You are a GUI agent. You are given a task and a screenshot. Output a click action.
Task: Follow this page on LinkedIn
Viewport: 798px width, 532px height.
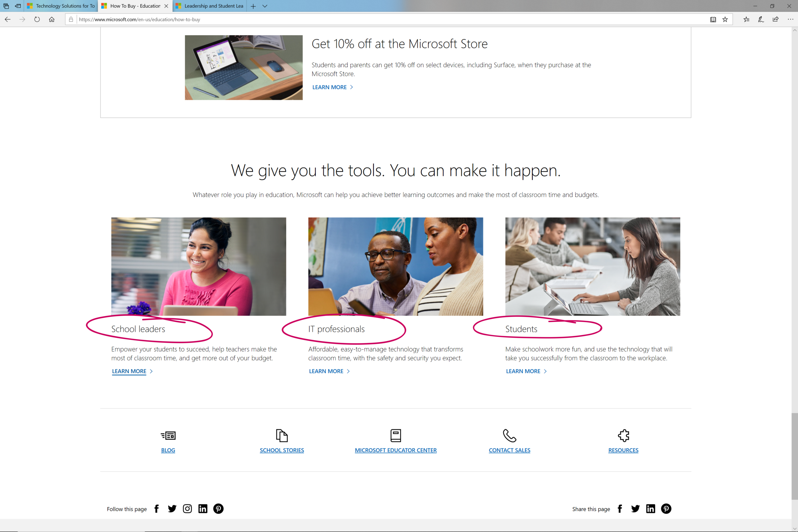[x=203, y=509]
